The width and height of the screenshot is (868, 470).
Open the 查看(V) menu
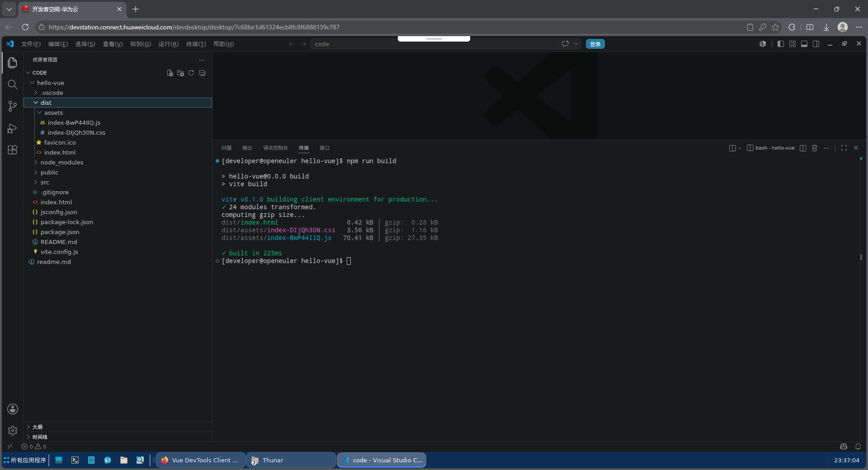pos(113,44)
